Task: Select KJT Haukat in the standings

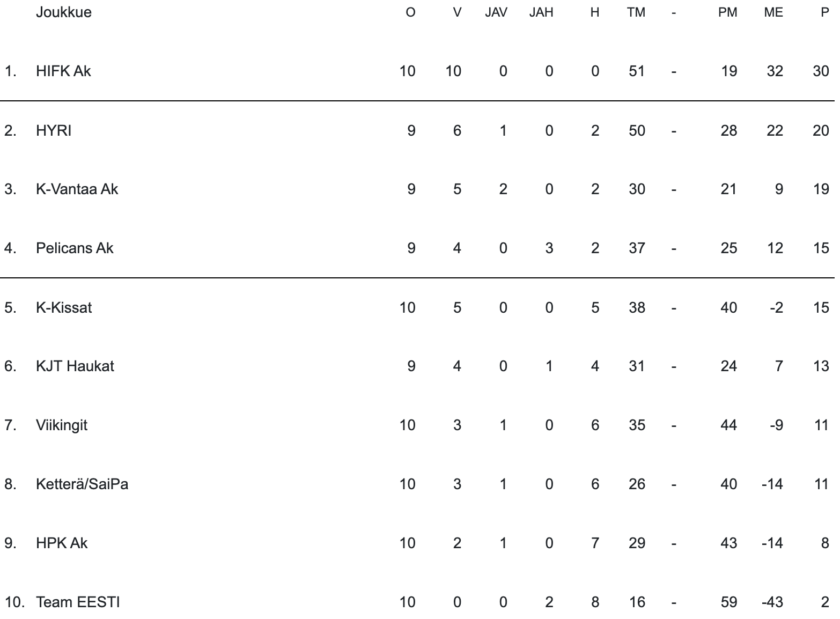Action: [75, 366]
